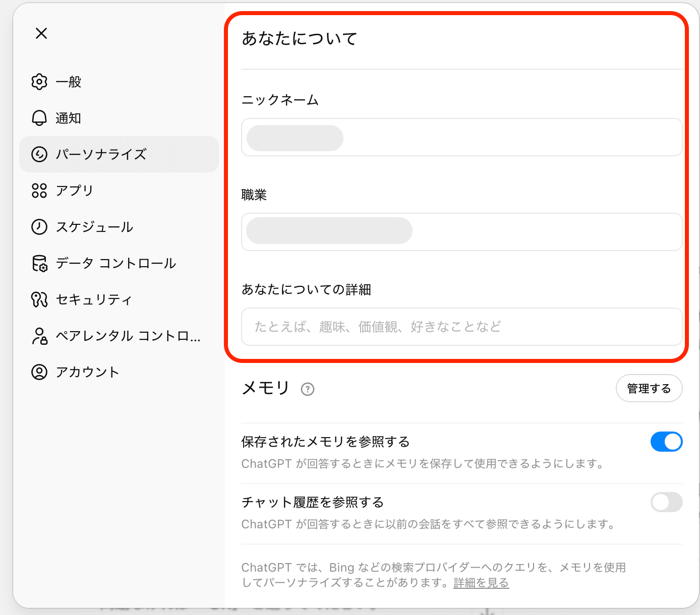Viewport: 700px width, 615px height.
Task: Click the Schedule clock icon
Action: click(x=39, y=227)
